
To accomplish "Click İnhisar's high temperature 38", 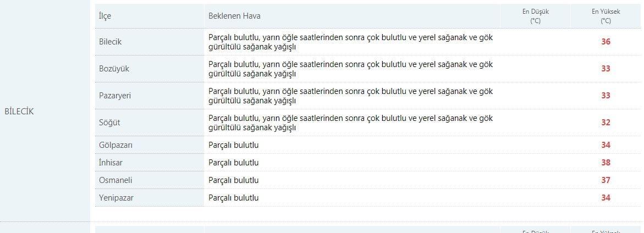I will tap(606, 163).
